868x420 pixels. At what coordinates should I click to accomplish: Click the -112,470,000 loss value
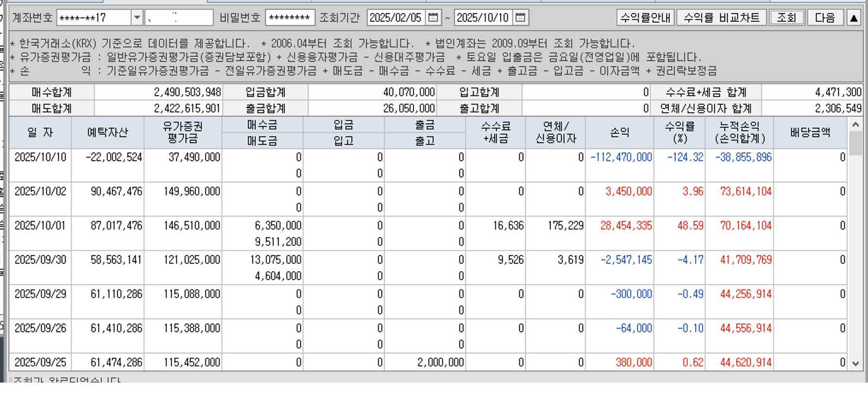(621, 157)
